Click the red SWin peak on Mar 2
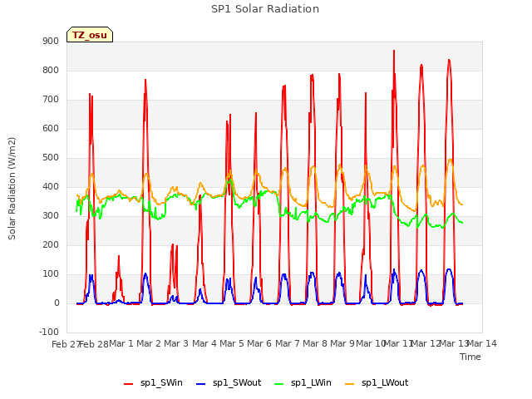The image size is (532, 399). pos(145,80)
